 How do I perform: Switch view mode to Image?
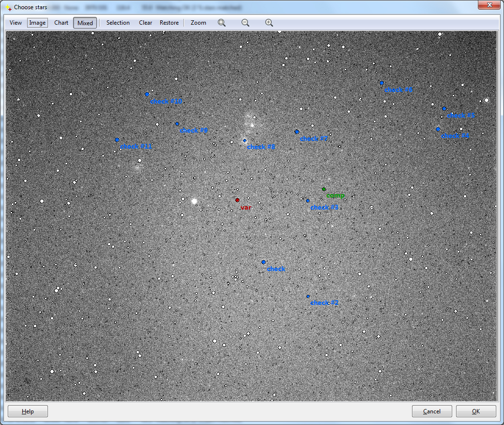[37, 23]
